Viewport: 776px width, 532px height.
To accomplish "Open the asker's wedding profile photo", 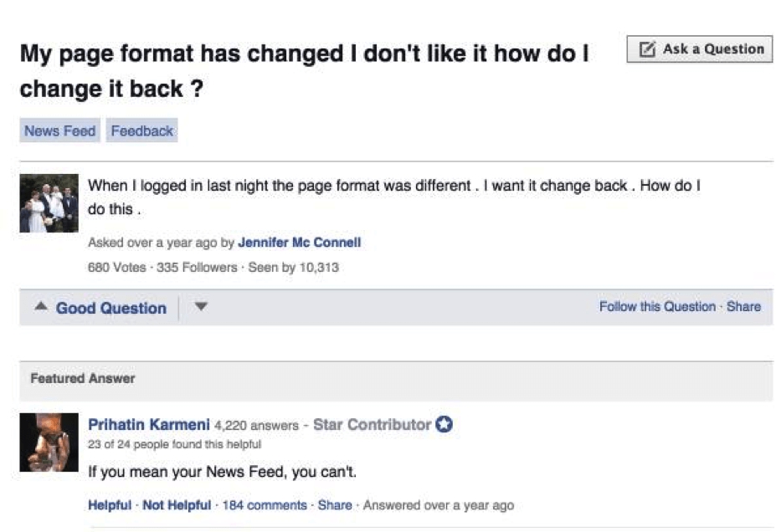I will pos(49,203).
